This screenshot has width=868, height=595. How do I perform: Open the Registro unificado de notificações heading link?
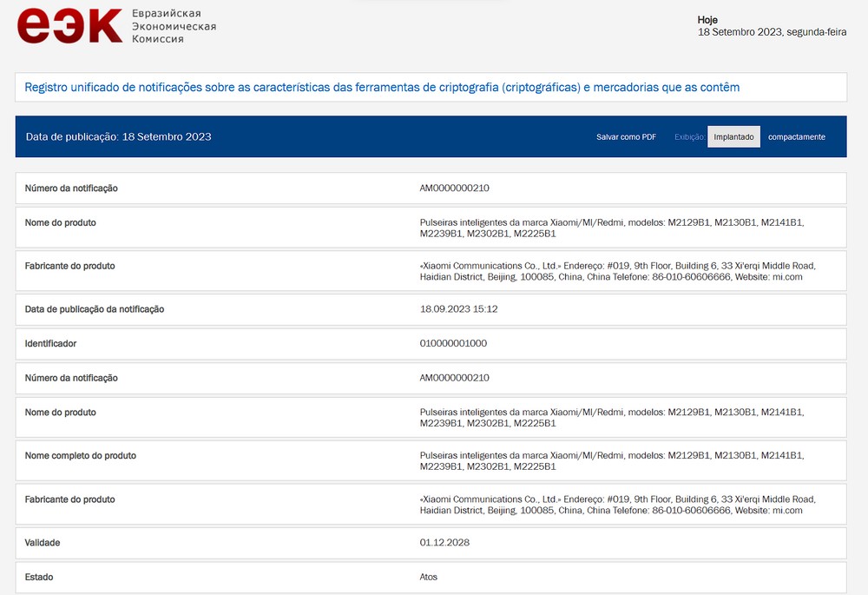click(382, 87)
